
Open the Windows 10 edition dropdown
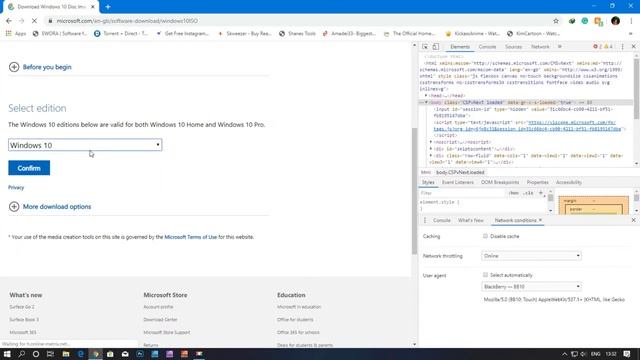point(85,145)
